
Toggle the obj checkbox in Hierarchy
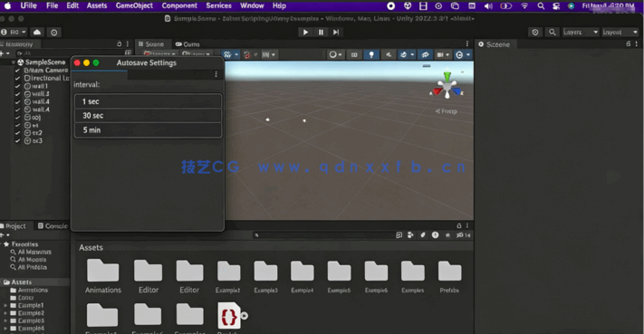[17, 118]
